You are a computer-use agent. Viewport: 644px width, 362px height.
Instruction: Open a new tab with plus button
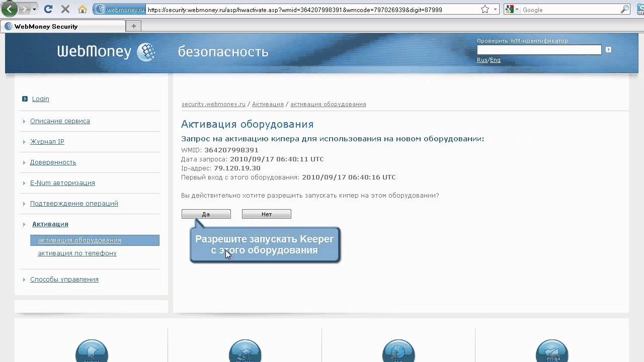tap(133, 26)
